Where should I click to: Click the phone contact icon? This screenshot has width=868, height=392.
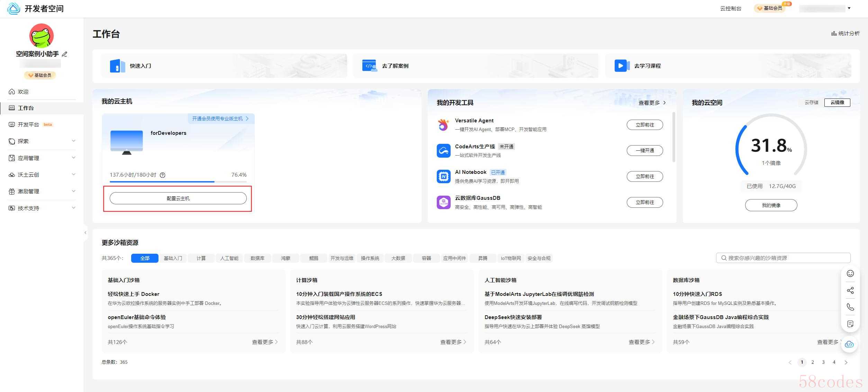[x=850, y=307]
